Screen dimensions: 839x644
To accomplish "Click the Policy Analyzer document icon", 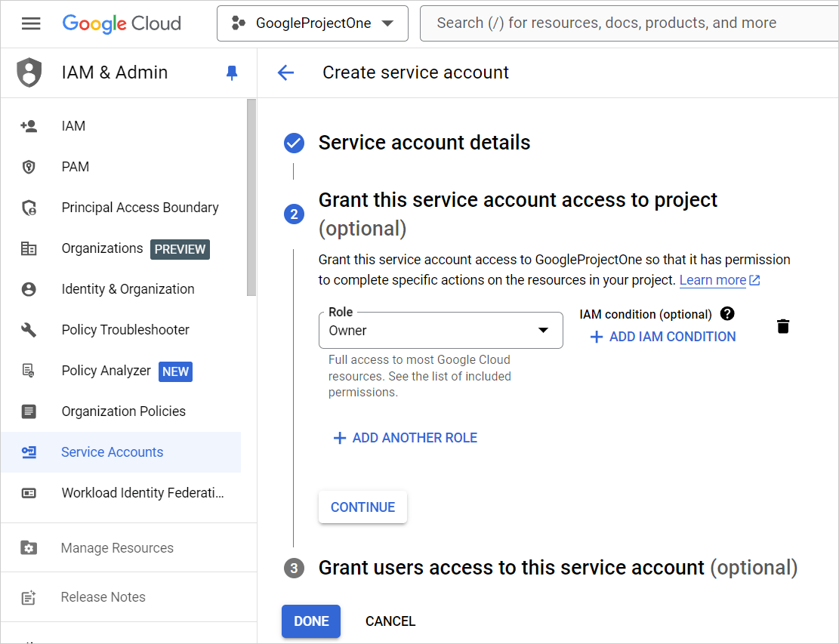I will [29, 371].
